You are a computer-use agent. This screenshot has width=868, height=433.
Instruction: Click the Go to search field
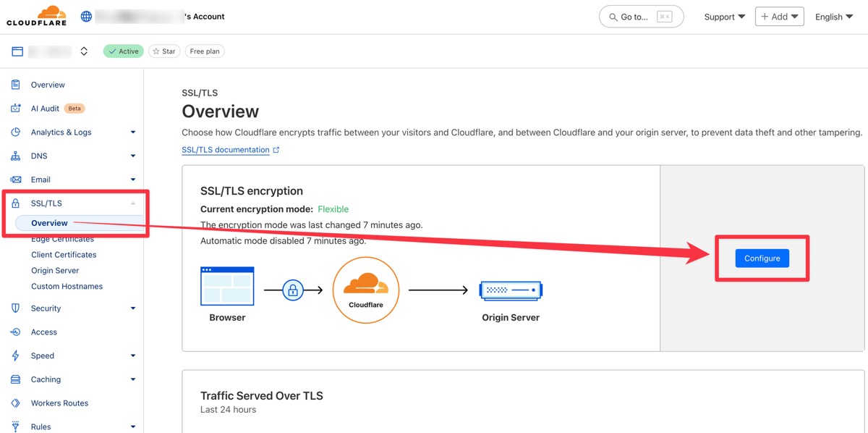tap(641, 17)
